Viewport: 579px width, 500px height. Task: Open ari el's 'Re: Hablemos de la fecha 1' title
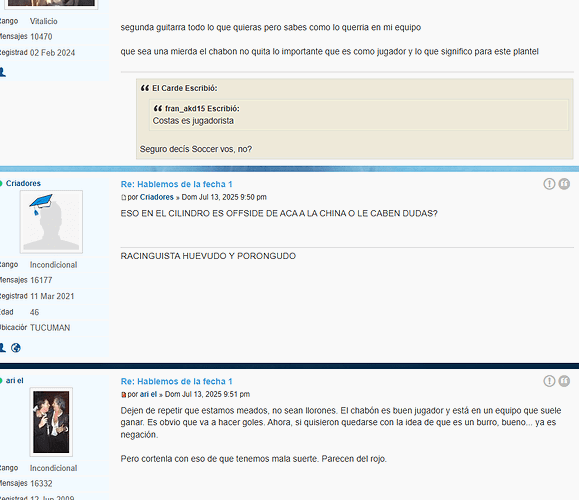(177, 381)
